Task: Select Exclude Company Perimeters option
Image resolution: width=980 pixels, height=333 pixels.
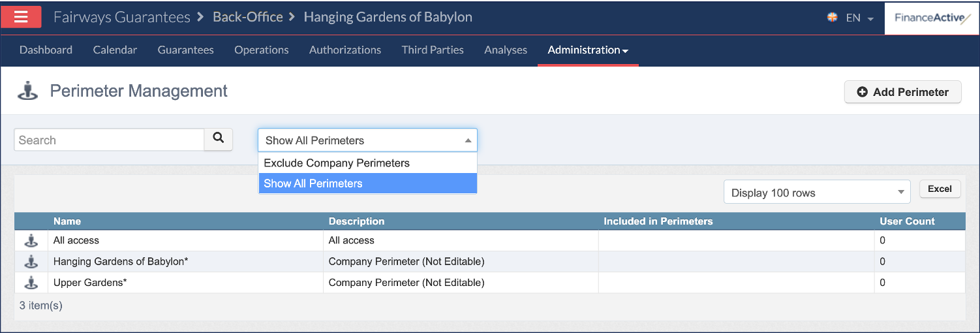Action: [x=367, y=163]
